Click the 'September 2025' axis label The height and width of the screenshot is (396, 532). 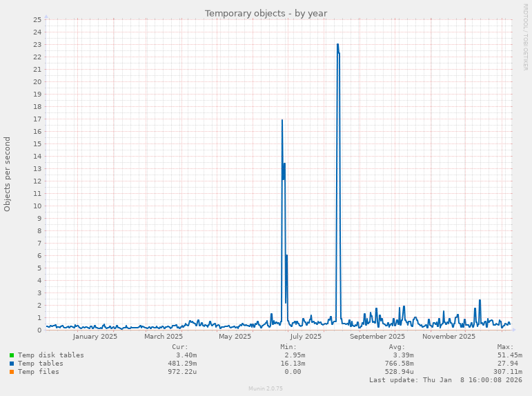point(377,337)
